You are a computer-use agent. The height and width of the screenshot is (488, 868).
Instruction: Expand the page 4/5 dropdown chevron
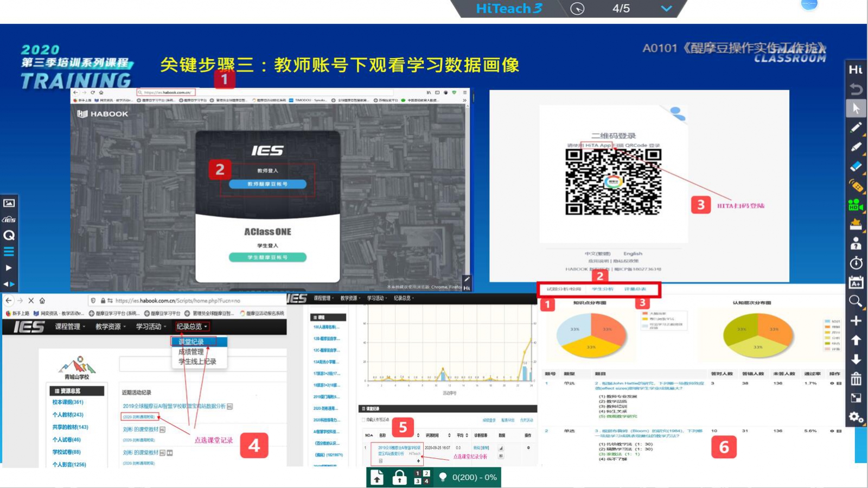(x=666, y=9)
